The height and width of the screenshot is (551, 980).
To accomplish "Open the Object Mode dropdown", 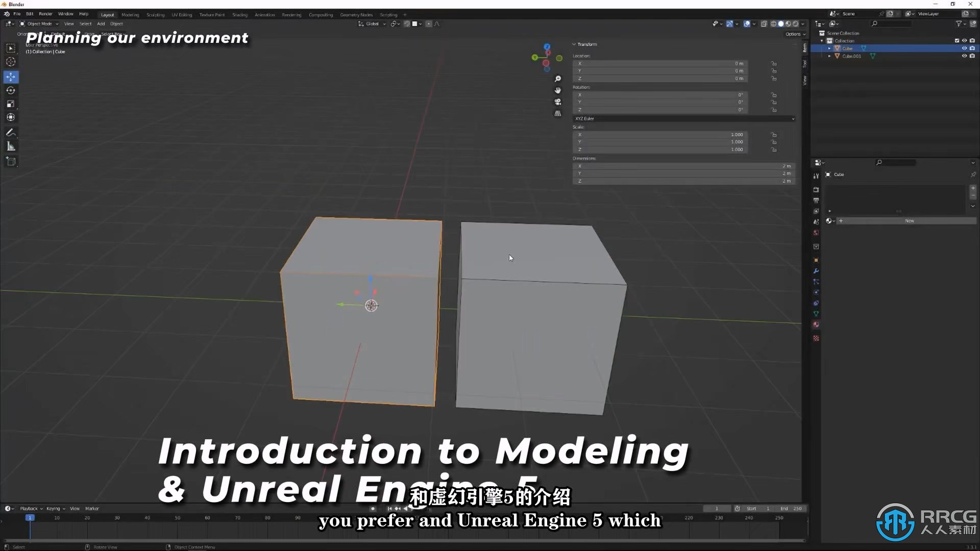I will pos(39,24).
